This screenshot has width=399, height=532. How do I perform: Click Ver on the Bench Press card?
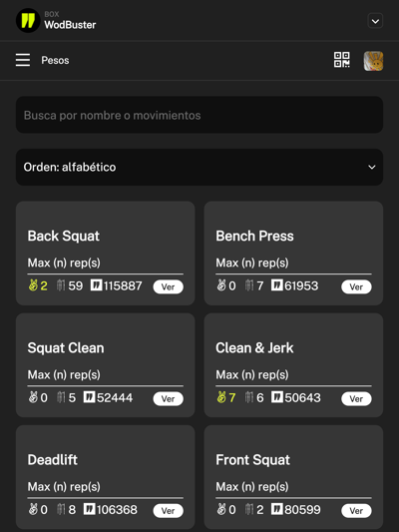pos(356,286)
